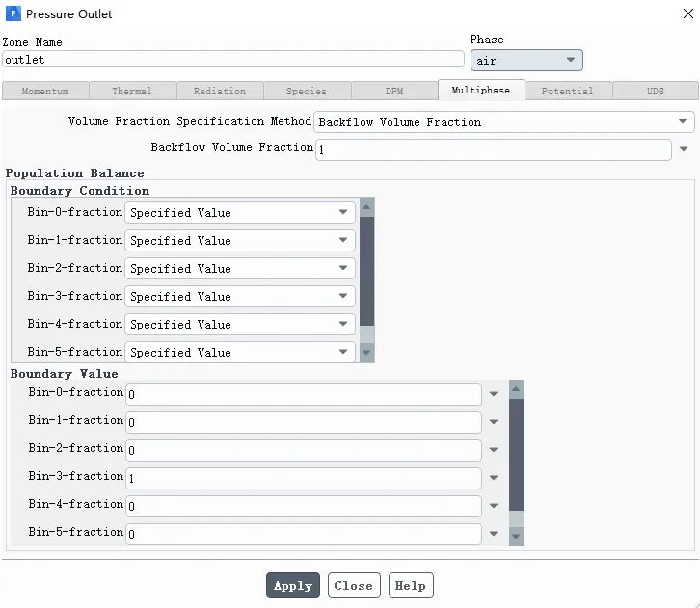Image resolution: width=700 pixels, height=608 pixels.
Task: Expand Bin-3-fraction Specified Value dropdown
Action: (x=240, y=297)
